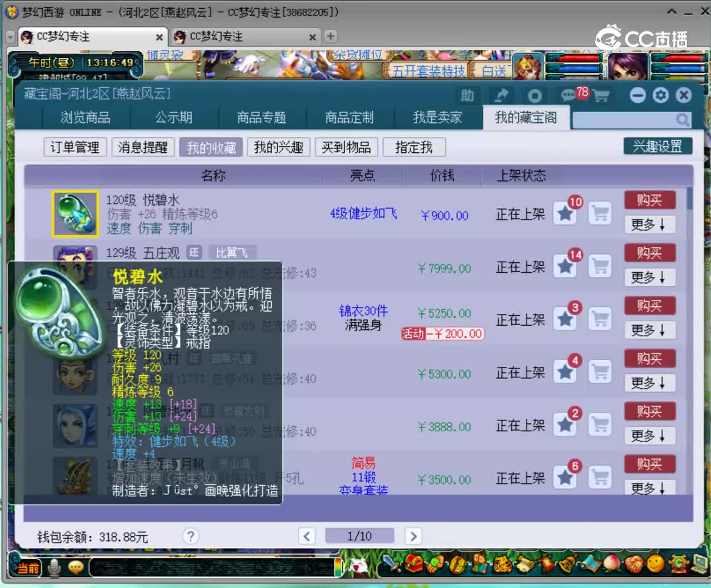Click the 当前 channel button
711x588 pixels.
point(27,567)
